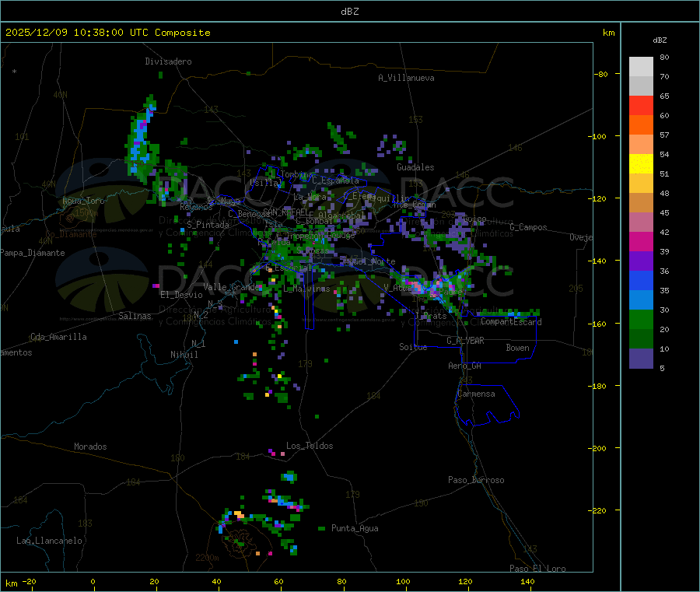
Task: Click the dBZ title at top
Action: click(x=349, y=12)
